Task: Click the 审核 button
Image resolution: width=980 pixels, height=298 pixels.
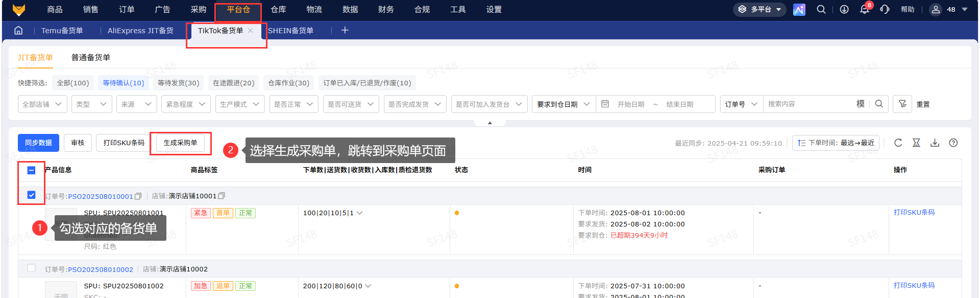Action: coord(78,143)
